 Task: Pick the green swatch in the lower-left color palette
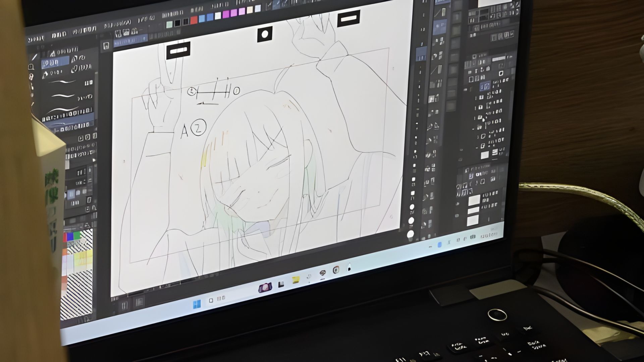pos(77,235)
